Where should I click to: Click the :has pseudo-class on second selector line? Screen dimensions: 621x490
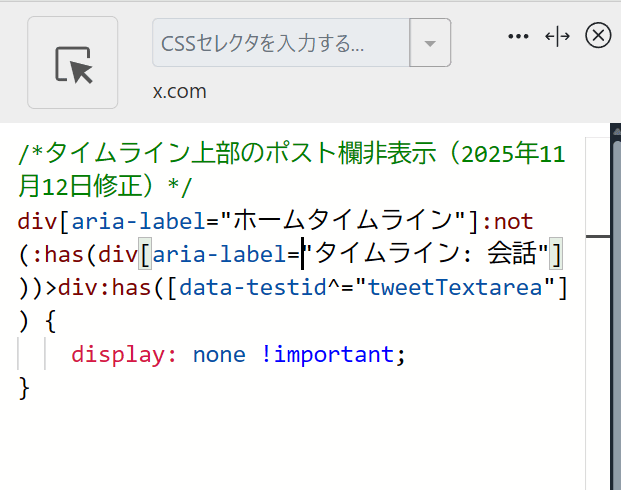[60, 255]
